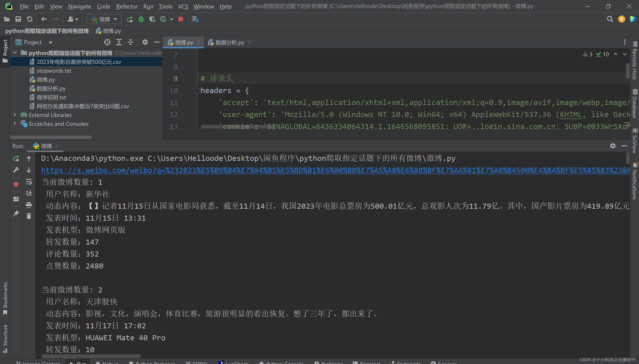Expand the External Libraries tree node
The width and height of the screenshot is (639, 364).
point(15,115)
